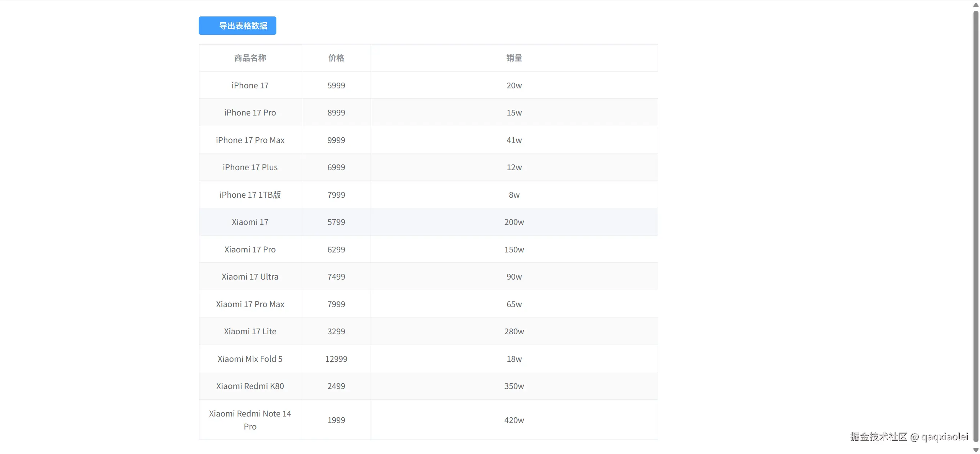Select the iPhone 17 Pro name cell
Screen dimensions: 980x454
tap(250, 112)
